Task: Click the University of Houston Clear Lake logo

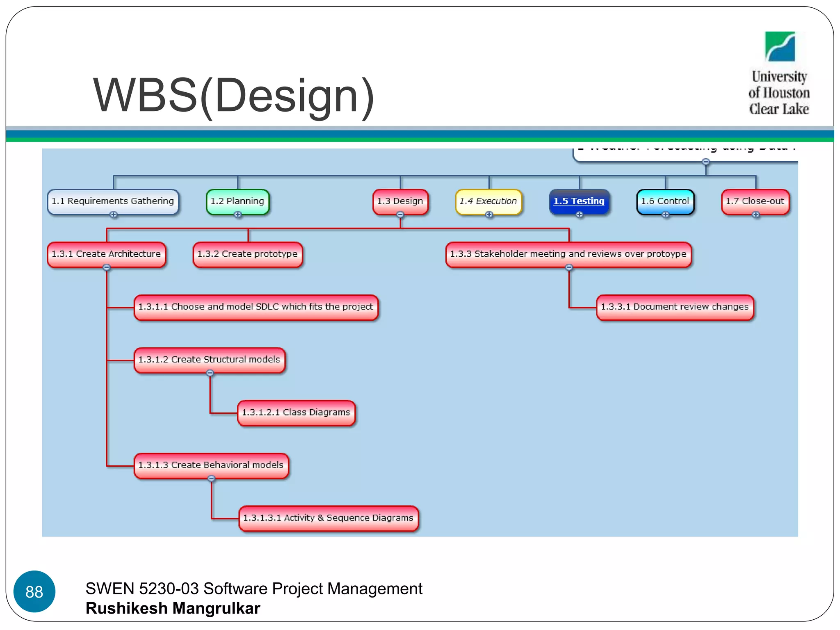Action: (x=779, y=74)
